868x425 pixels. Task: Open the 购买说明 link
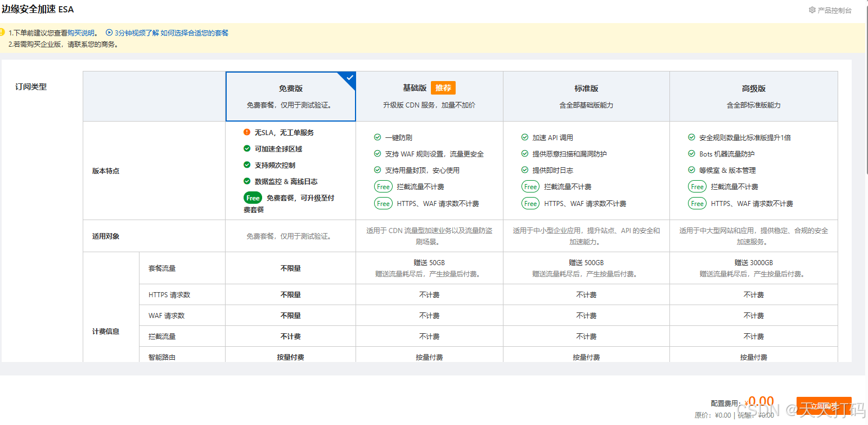click(x=81, y=33)
